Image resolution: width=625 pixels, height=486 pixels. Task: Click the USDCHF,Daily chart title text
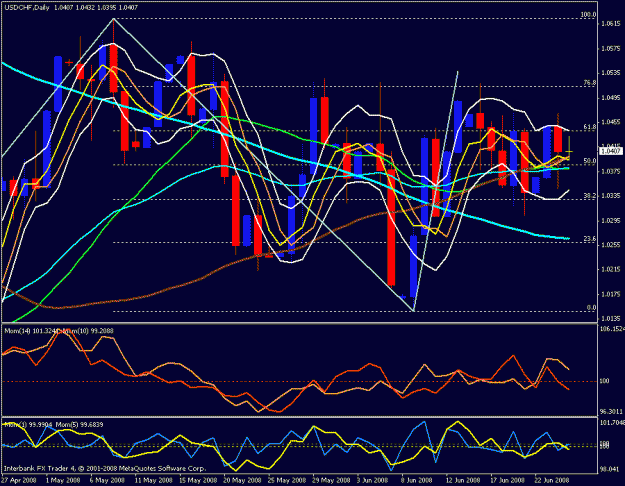[27, 8]
